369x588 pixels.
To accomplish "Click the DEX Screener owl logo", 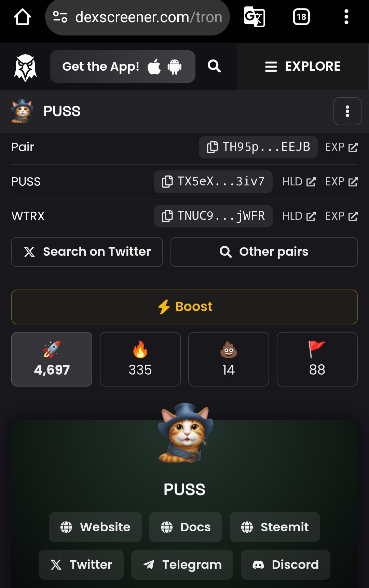I will coord(25,68).
